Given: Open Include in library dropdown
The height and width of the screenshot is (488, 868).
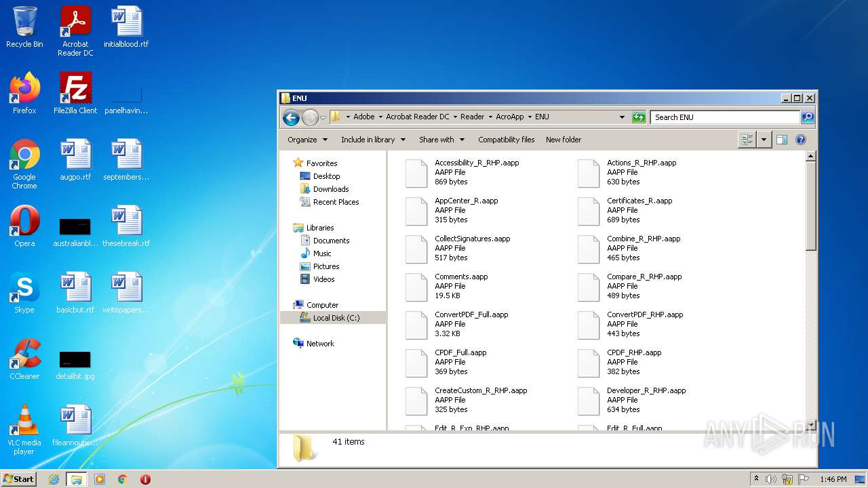Looking at the screenshot, I should 373,140.
